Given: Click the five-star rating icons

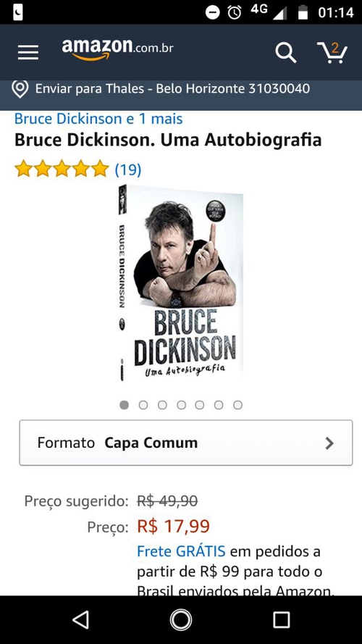Looking at the screenshot, I should click(62, 170).
